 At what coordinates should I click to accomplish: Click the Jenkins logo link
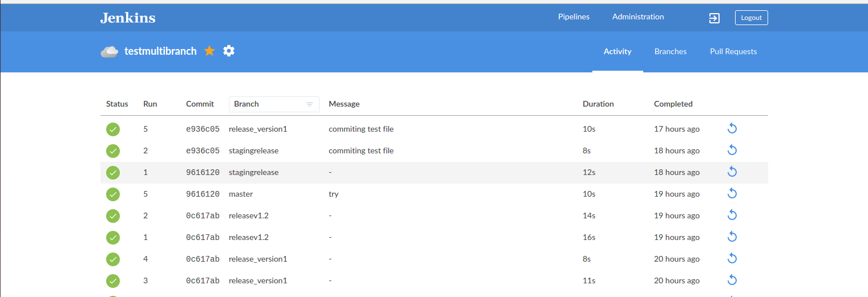pyautogui.click(x=128, y=18)
